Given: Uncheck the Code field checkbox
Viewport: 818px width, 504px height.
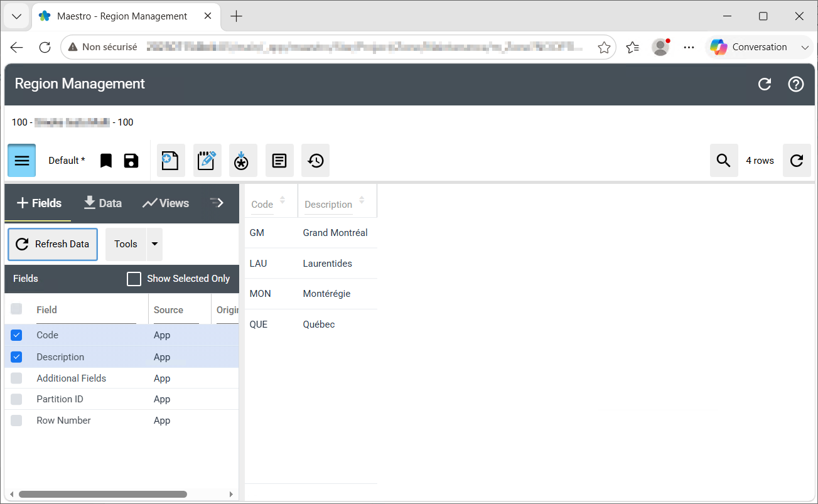Looking at the screenshot, I should 17,335.
